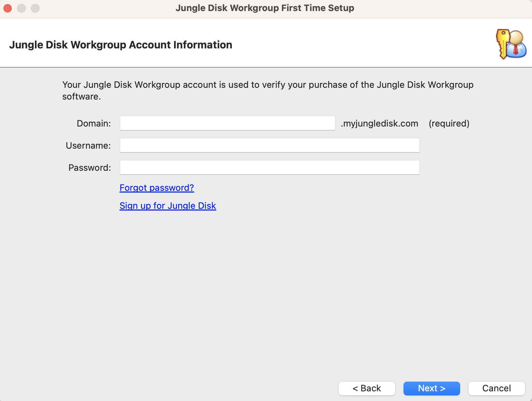532x401 pixels.
Task: Click the key and user account icon
Action: pyautogui.click(x=511, y=44)
